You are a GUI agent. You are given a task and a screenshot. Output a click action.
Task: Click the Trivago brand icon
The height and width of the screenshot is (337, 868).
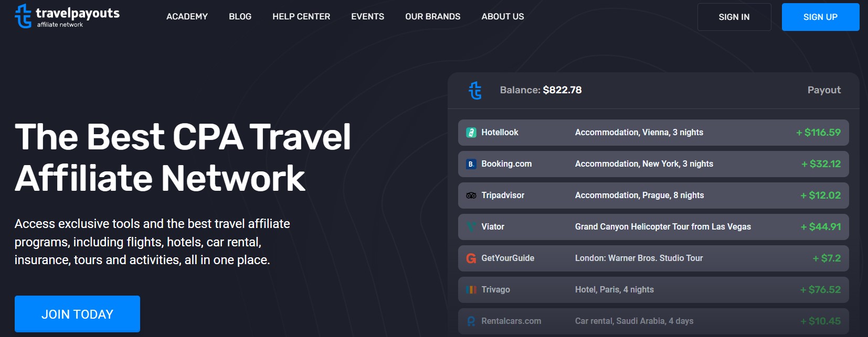[471, 290]
